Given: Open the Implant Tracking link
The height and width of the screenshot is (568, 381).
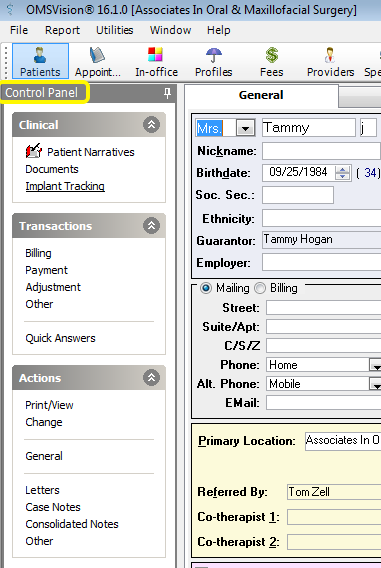Looking at the screenshot, I should [65, 186].
